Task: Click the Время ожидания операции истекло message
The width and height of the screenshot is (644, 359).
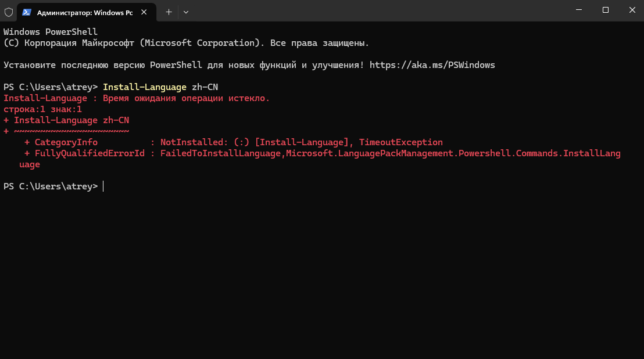Action: [x=186, y=98]
